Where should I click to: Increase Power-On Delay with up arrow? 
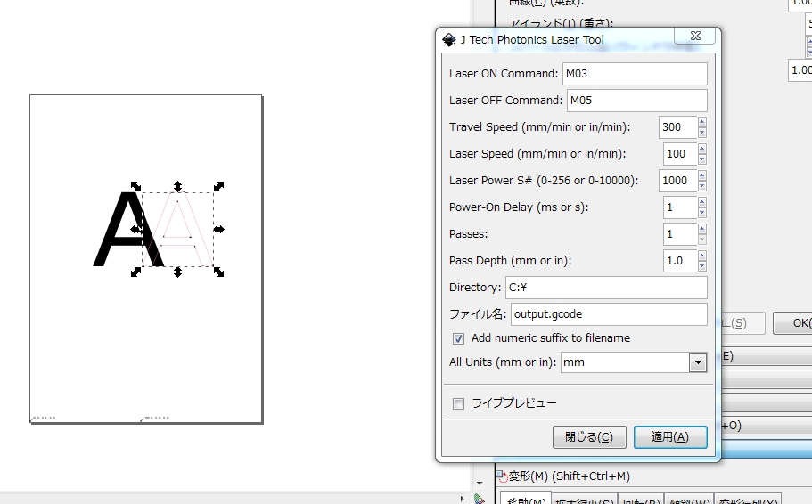pos(701,202)
